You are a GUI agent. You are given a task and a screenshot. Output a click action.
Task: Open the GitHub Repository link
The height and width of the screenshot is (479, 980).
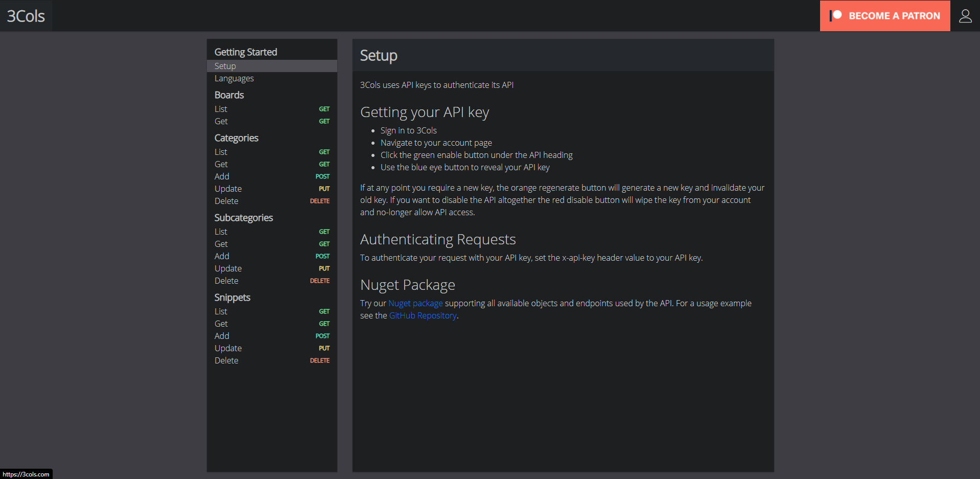(423, 315)
